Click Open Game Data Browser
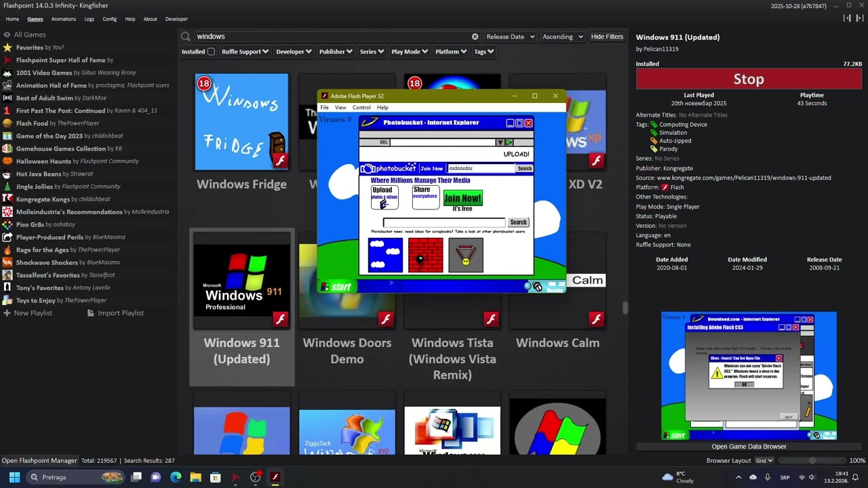 tap(749, 446)
